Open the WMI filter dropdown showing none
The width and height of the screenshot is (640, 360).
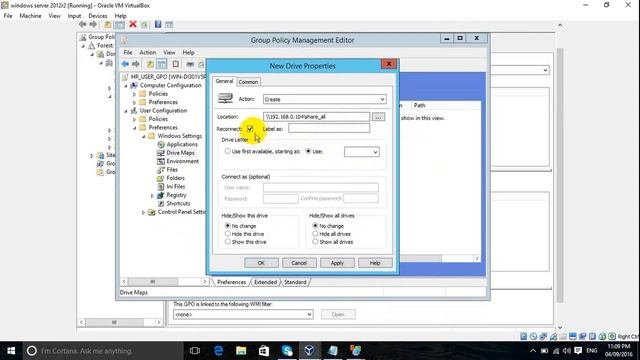(x=243, y=314)
